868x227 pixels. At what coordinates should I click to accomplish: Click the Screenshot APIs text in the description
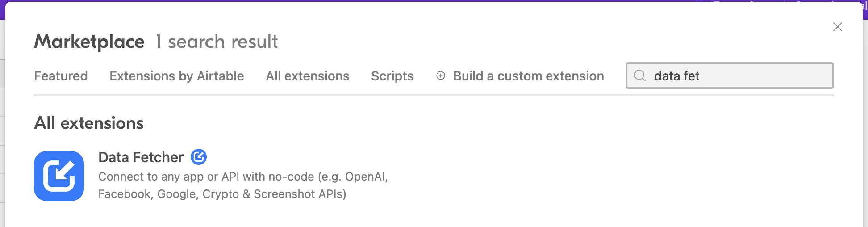[300, 194]
